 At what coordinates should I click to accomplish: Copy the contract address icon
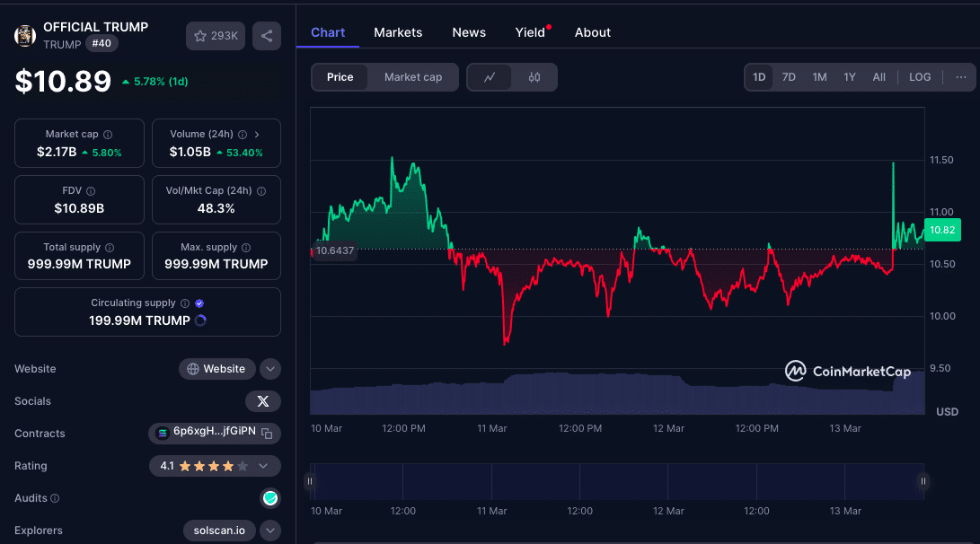[x=267, y=433]
